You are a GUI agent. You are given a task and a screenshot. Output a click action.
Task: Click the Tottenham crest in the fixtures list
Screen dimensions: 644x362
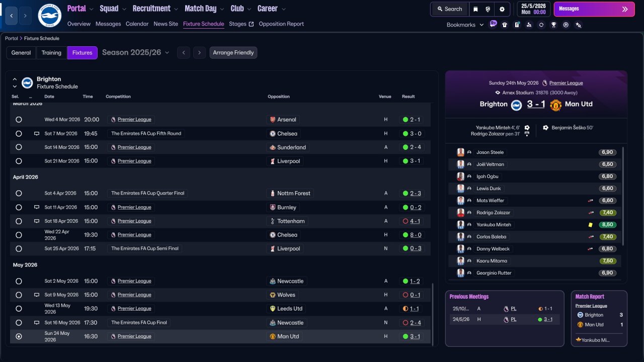tap(273, 221)
